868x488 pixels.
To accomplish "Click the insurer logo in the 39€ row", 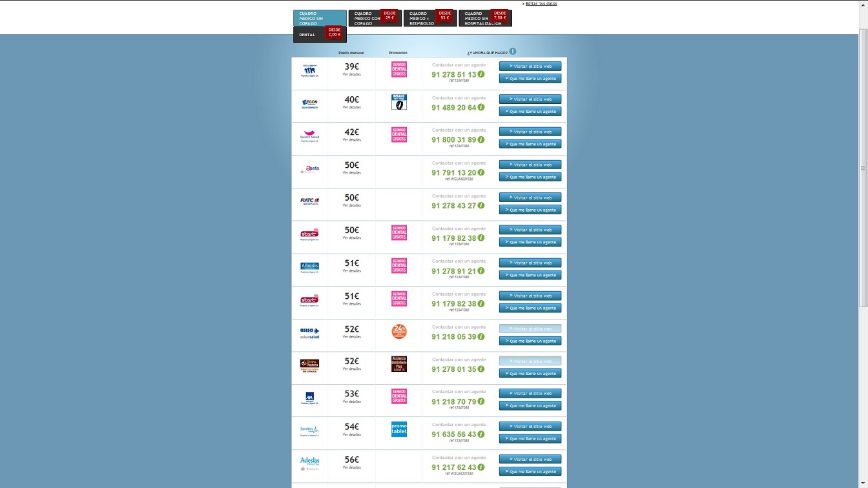I will point(309,70).
